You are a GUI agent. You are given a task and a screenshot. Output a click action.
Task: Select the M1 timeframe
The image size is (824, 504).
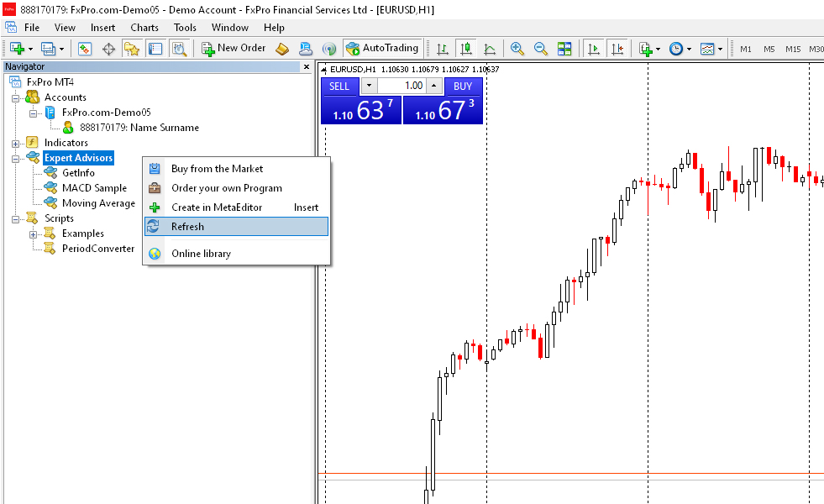tap(746, 49)
